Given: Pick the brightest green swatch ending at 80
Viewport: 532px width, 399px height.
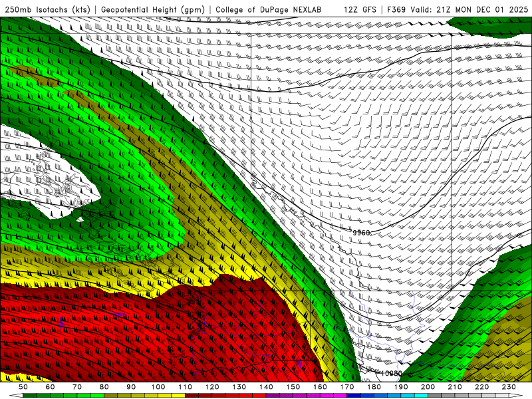Looking at the screenshot, I should pos(97,396).
